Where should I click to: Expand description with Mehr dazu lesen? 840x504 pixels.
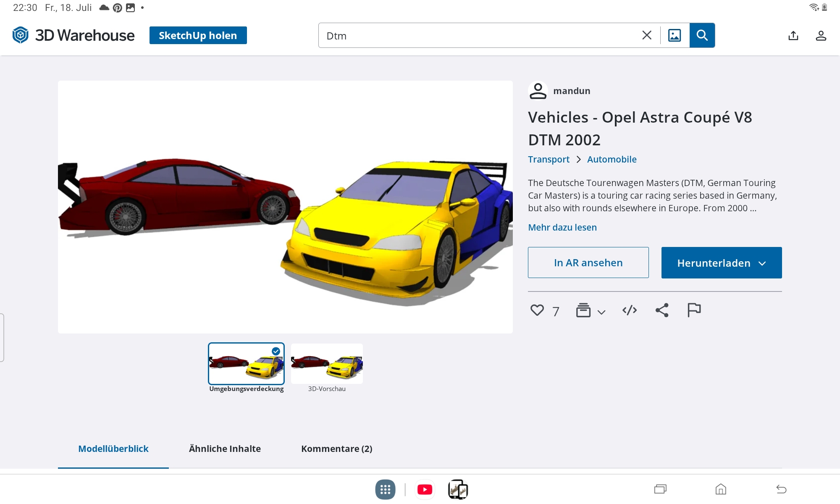(562, 227)
